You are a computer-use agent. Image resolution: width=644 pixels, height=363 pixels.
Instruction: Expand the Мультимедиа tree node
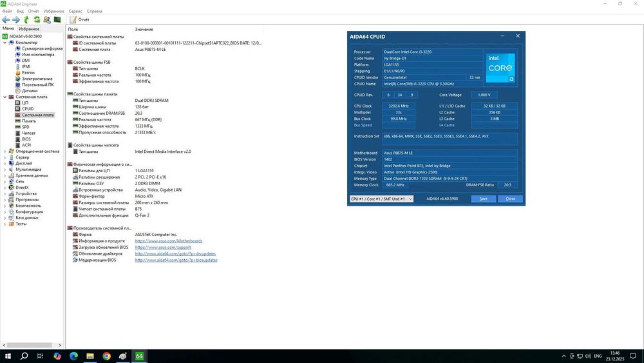[5, 170]
